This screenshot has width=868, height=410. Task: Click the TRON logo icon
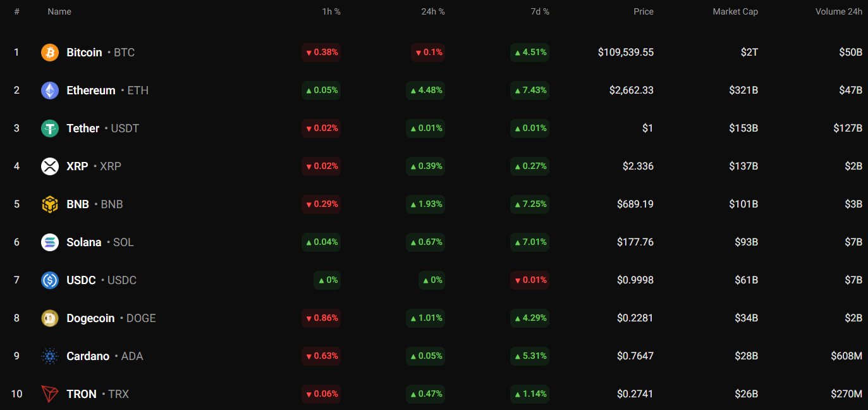coord(50,394)
